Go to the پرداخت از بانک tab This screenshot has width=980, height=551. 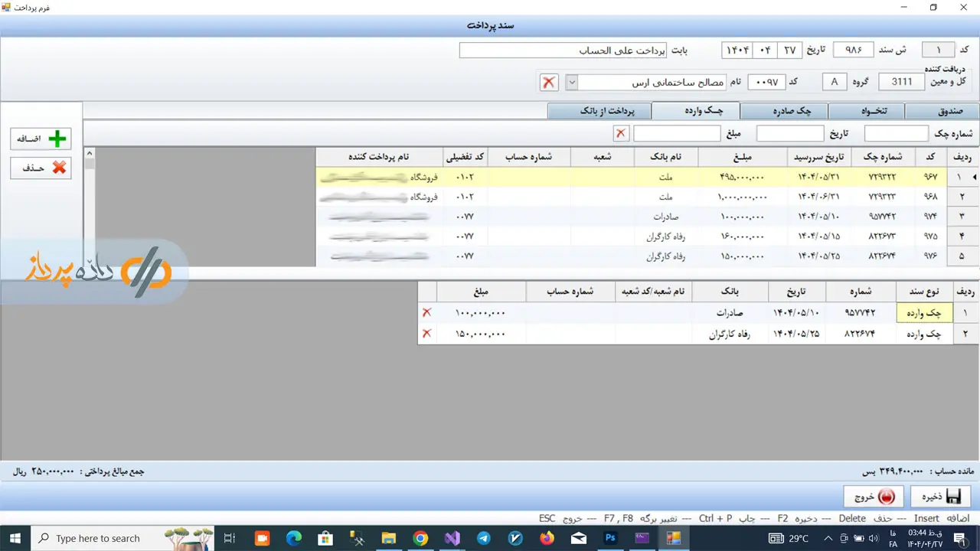(599, 111)
